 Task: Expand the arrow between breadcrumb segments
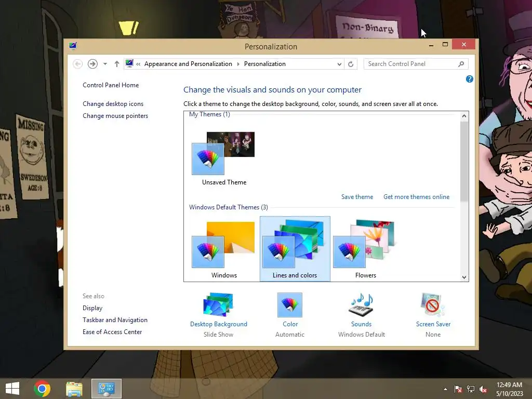[238, 64]
